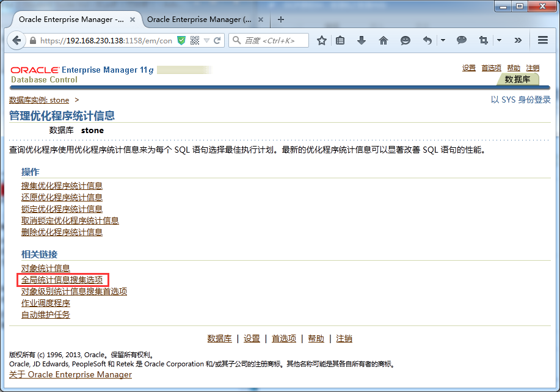Viewport: 560px width, 392px height.
Task: Open the top 首选项 link
Action: coord(491,68)
